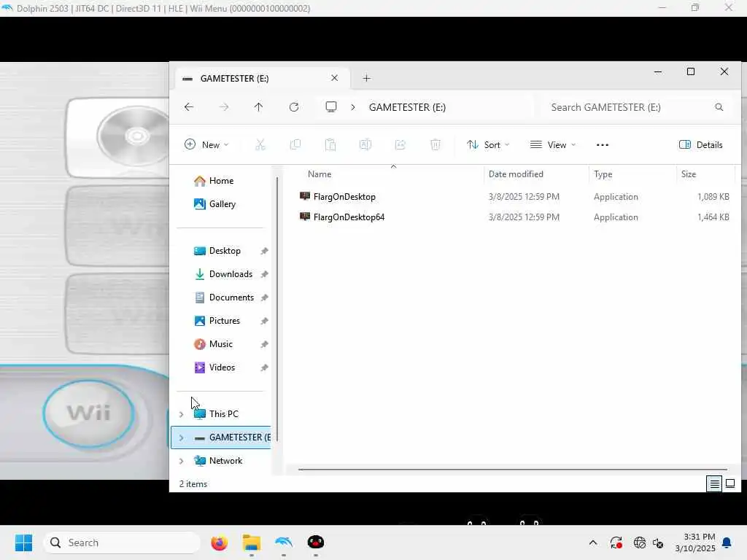This screenshot has height=560, width=747.
Task: Open Videos quick access folder
Action: pos(222,367)
